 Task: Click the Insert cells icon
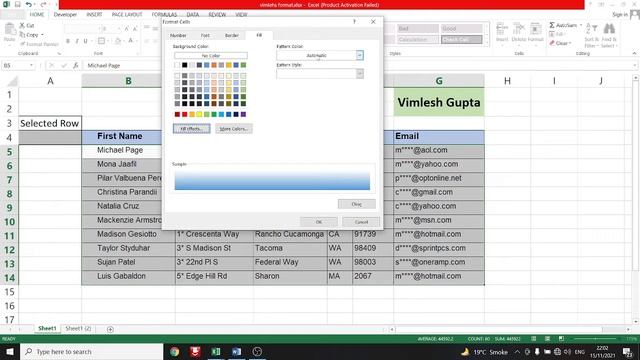tap(502, 29)
